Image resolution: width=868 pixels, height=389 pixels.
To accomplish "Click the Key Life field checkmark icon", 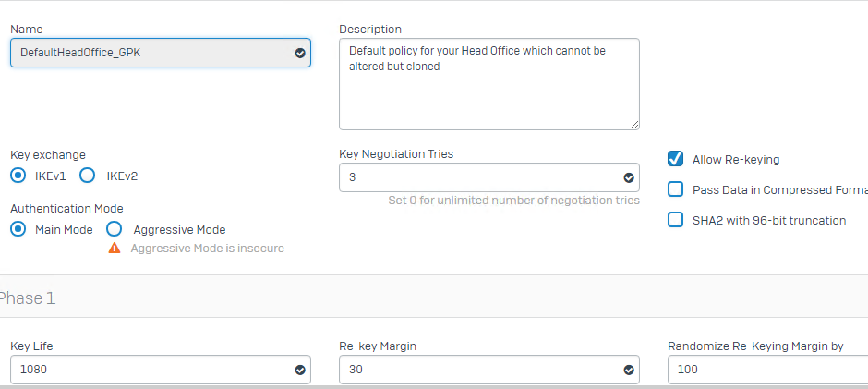I will [x=300, y=371].
